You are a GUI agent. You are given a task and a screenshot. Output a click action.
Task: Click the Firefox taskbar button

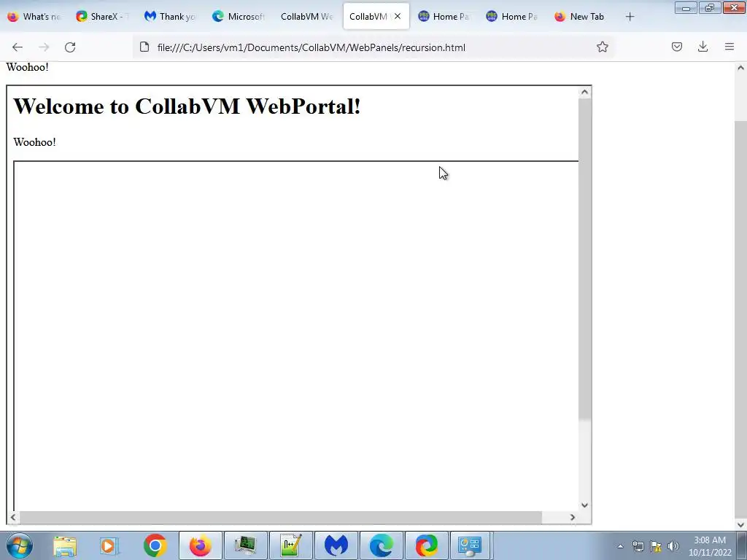point(200,545)
